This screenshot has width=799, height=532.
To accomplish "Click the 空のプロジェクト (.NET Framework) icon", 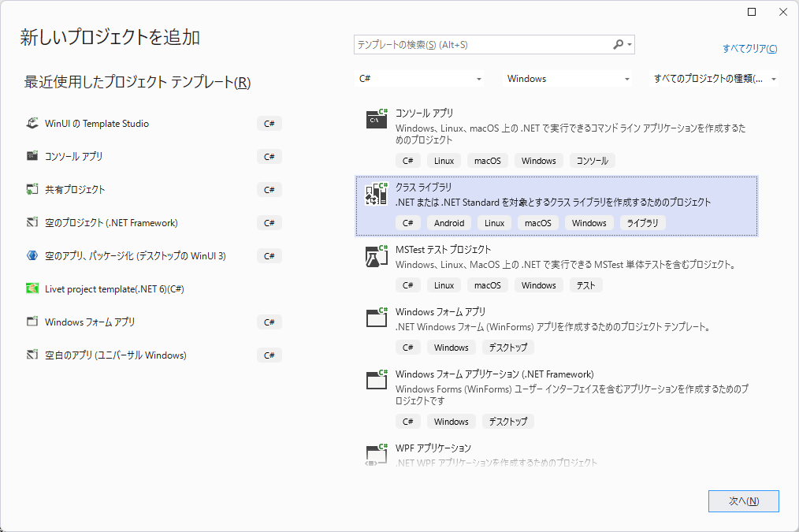I will coord(32,223).
